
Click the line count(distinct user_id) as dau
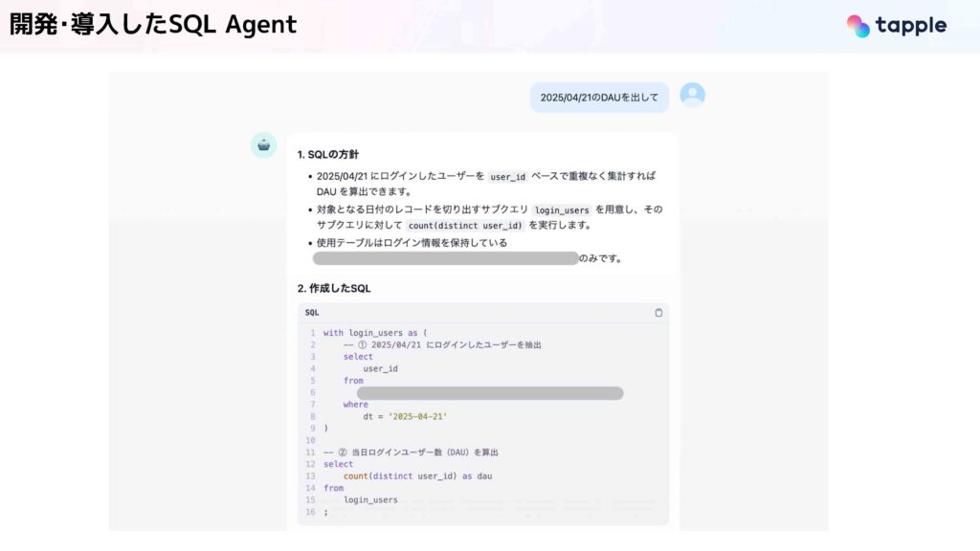pos(417,476)
